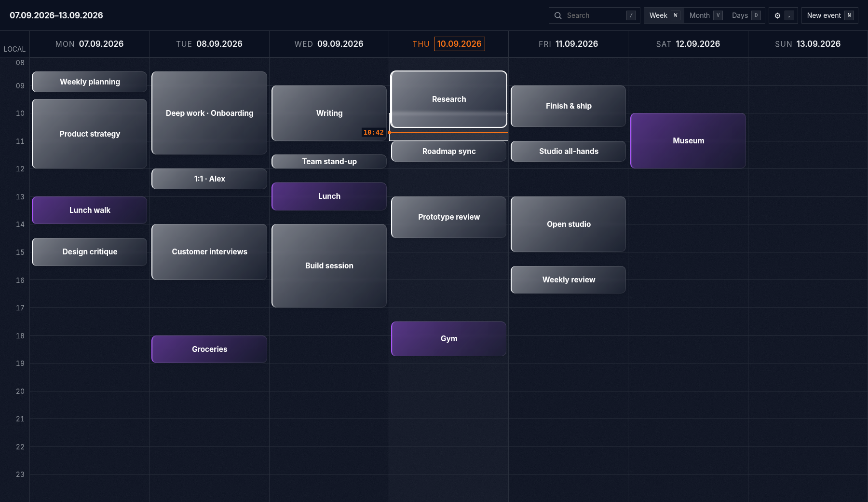Image resolution: width=868 pixels, height=502 pixels.
Task: Open the Roadmap sync event
Action: 448,151
